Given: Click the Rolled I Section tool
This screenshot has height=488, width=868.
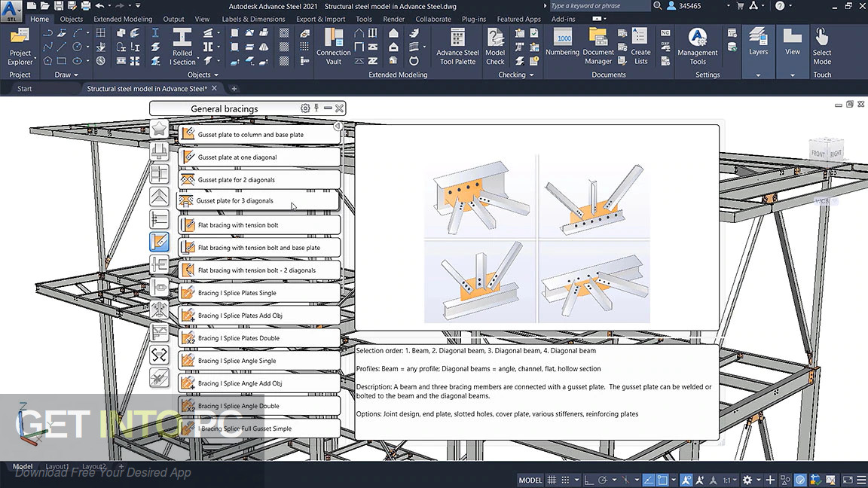Looking at the screenshot, I should coord(182,47).
